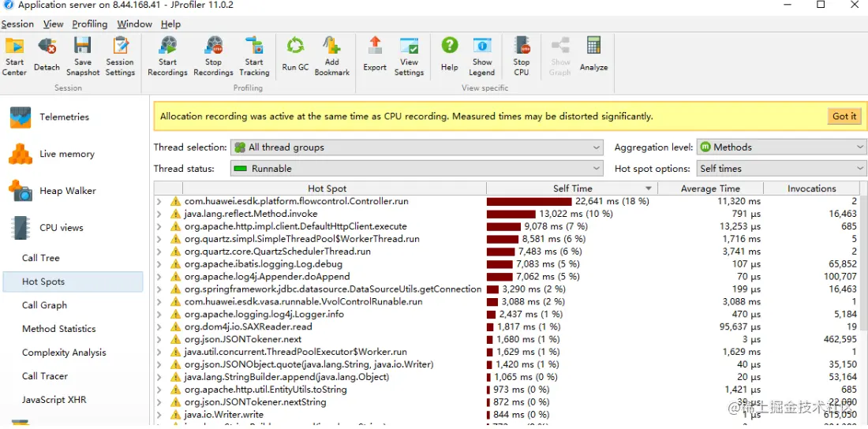Click warning icon on Controller.run row

click(175, 202)
